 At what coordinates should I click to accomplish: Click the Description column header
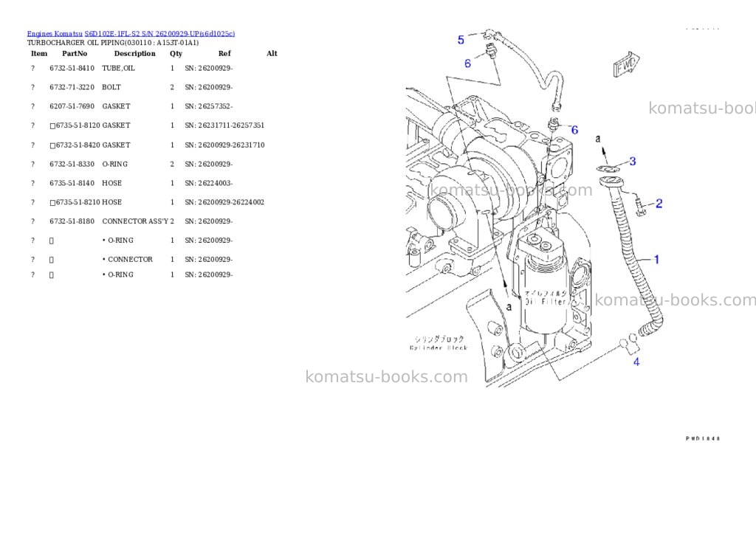point(135,53)
